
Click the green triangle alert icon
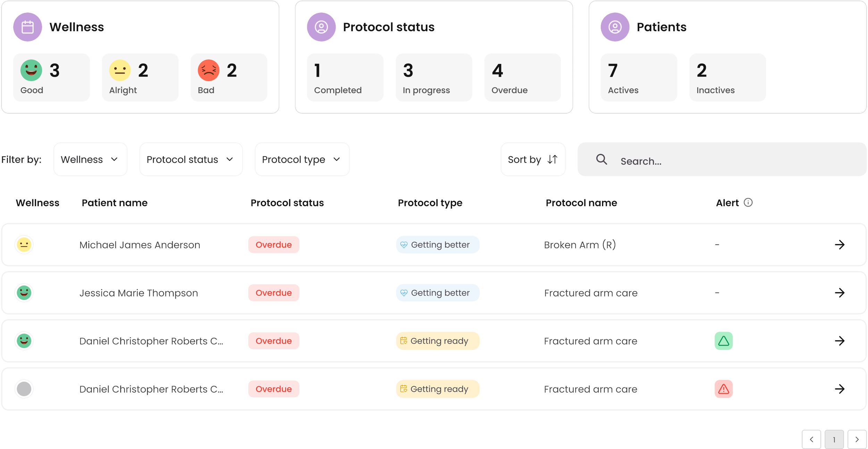(x=723, y=341)
